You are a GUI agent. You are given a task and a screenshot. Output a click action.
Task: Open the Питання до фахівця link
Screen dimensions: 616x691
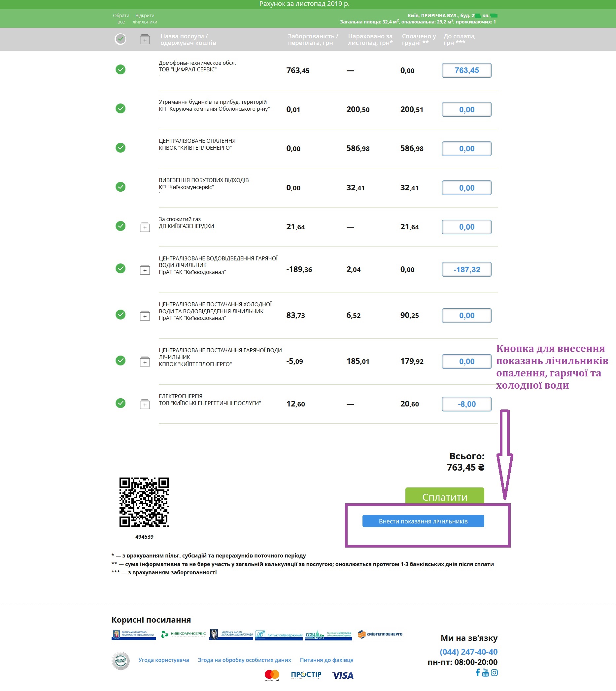coord(326,660)
